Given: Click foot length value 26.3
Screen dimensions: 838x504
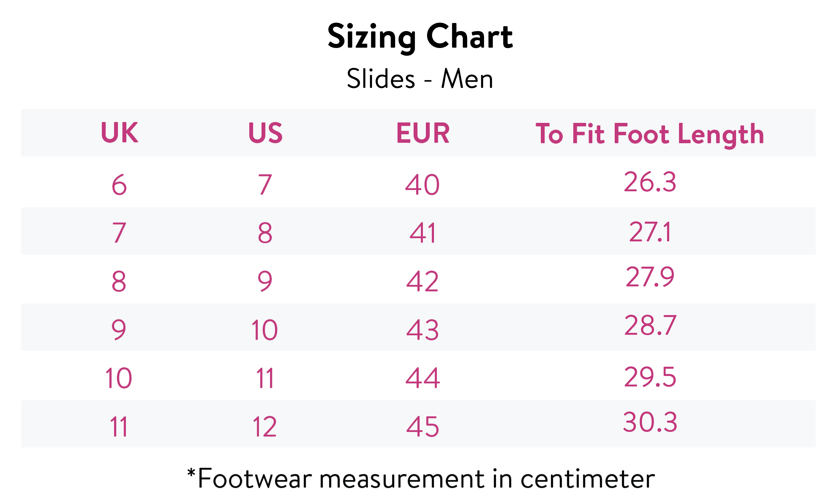Looking at the screenshot, I should pyautogui.click(x=650, y=182).
